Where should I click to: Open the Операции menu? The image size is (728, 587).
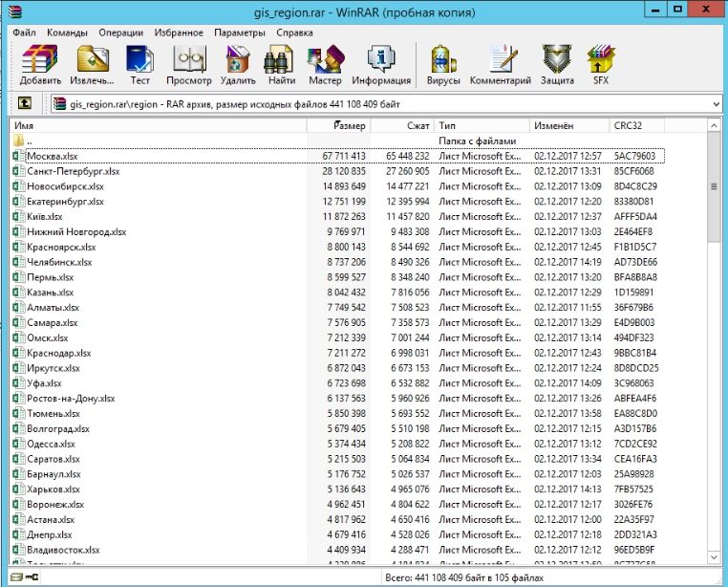120,33
